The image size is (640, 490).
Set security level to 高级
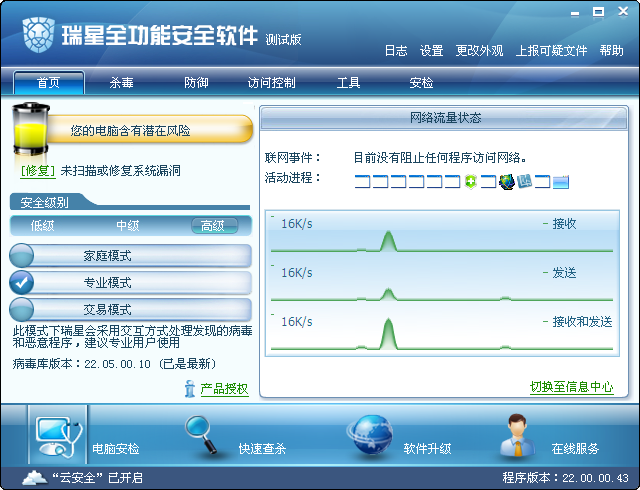coord(215,225)
